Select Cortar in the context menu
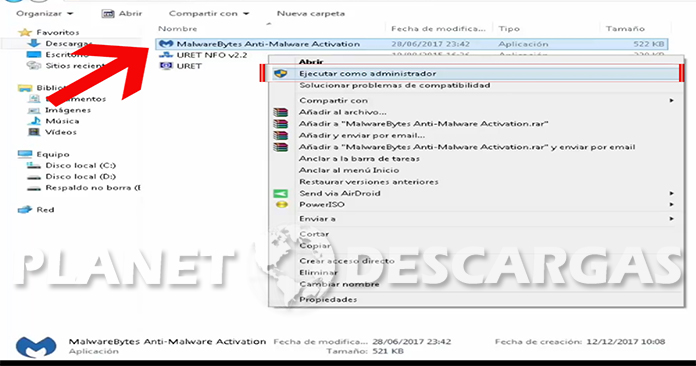The image size is (696, 366). click(x=314, y=234)
